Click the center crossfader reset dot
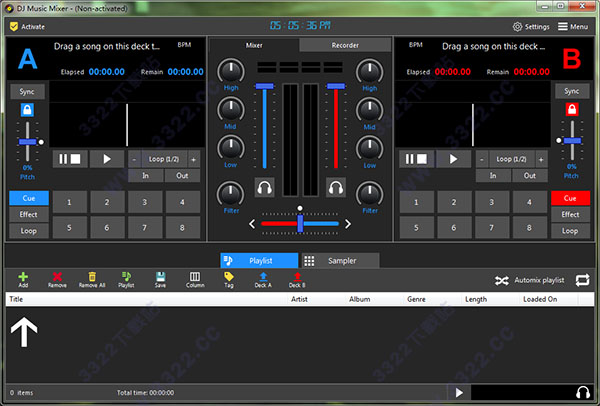The height and width of the screenshot is (406, 600). click(x=300, y=208)
